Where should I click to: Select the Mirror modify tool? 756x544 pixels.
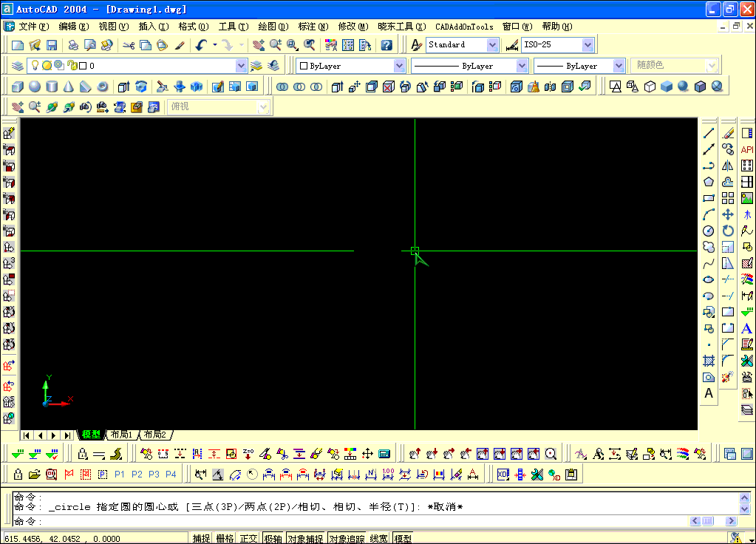728,166
